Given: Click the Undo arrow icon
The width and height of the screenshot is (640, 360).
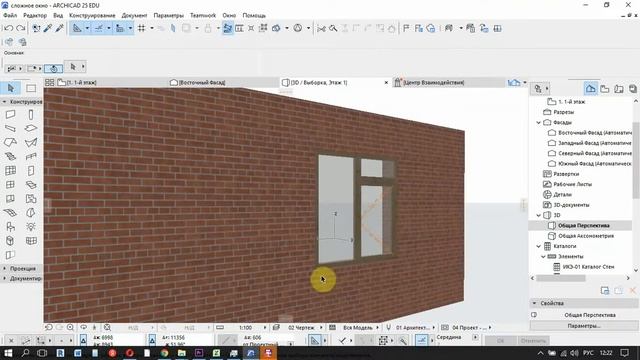Looking at the screenshot, I should point(8,28).
